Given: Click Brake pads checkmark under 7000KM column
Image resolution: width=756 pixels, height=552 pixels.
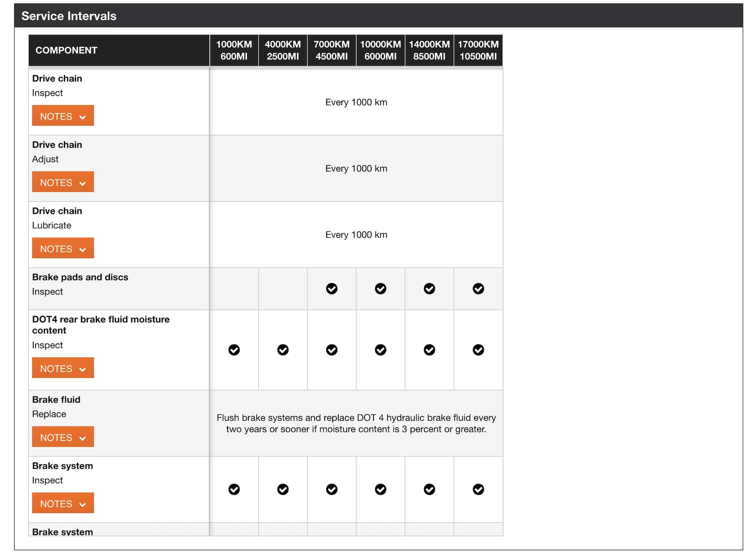Looking at the screenshot, I should pos(332,289).
